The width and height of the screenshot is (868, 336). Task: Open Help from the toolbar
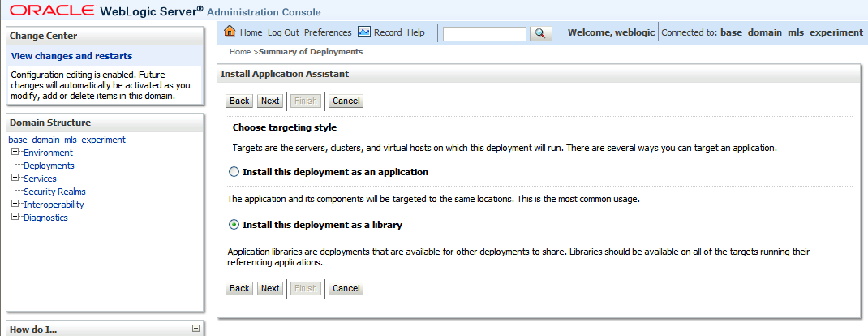tap(415, 32)
